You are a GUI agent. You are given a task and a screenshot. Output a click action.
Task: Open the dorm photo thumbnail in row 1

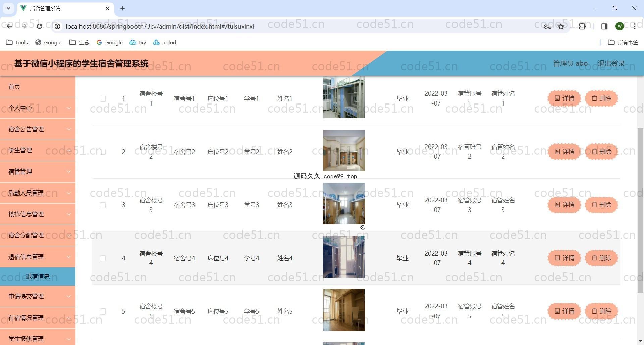point(344,97)
